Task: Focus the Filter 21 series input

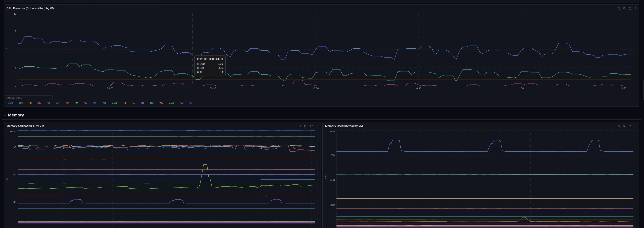Action: pyautogui.click(x=28, y=98)
